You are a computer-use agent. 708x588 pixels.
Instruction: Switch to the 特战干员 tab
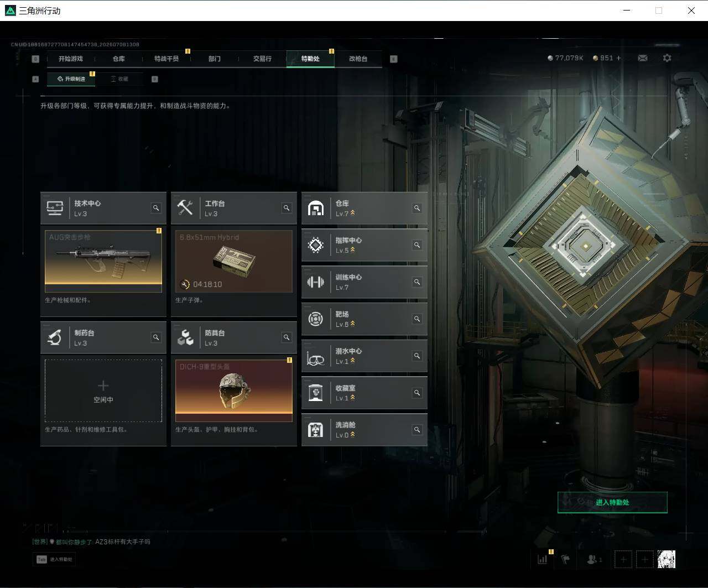(166, 59)
